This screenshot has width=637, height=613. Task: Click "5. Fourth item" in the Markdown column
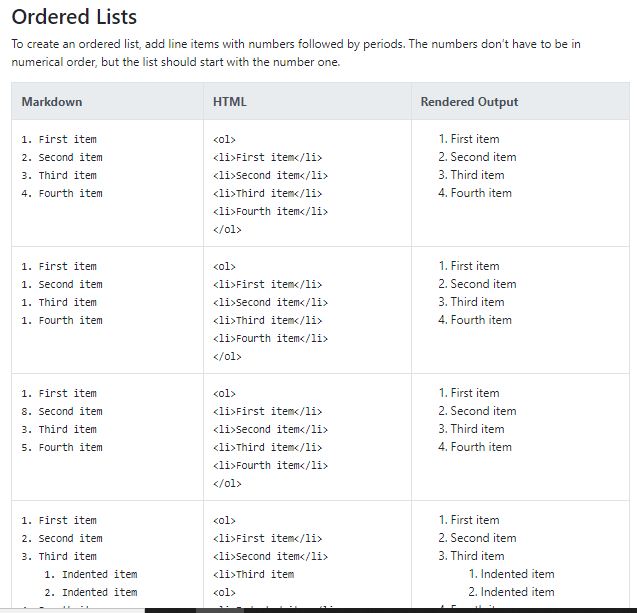[x=62, y=447]
